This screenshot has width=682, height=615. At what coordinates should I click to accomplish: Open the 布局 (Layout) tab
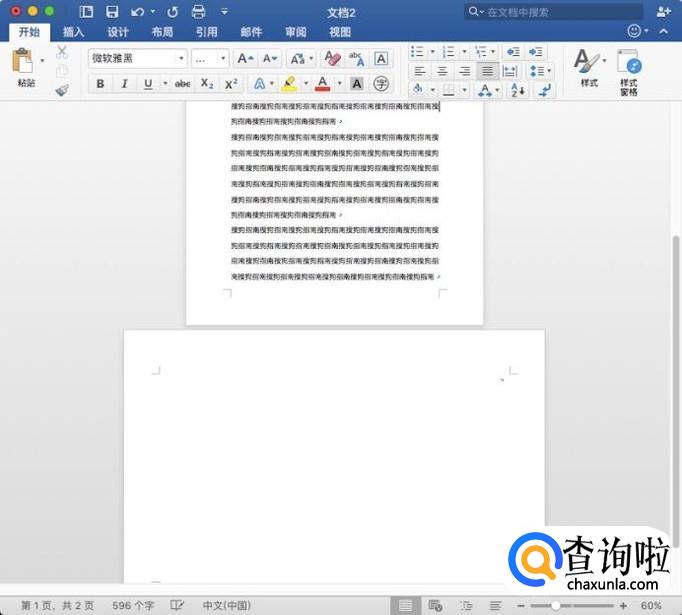tap(163, 32)
